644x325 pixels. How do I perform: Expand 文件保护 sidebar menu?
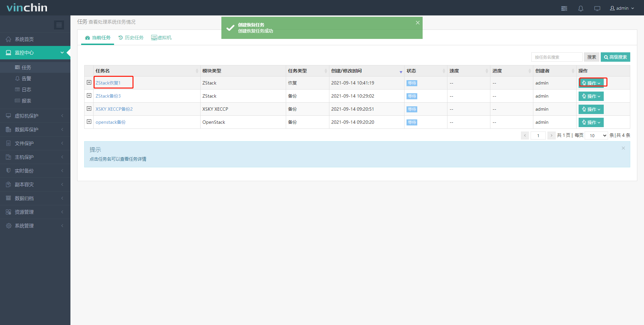pyautogui.click(x=35, y=143)
